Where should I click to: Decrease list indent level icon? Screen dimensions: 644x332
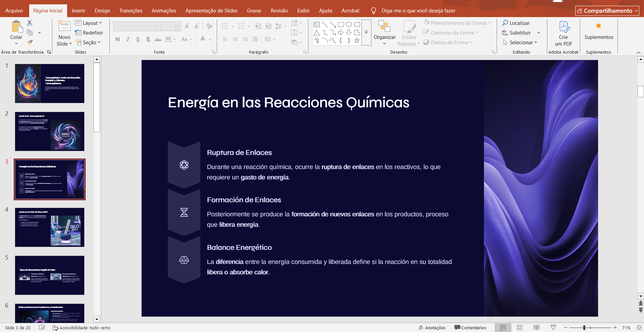(258, 26)
